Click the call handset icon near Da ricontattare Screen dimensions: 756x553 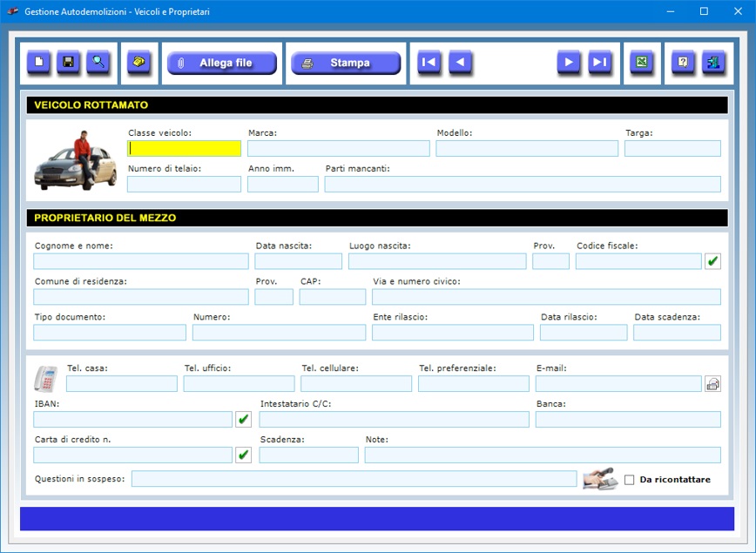coord(599,479)
